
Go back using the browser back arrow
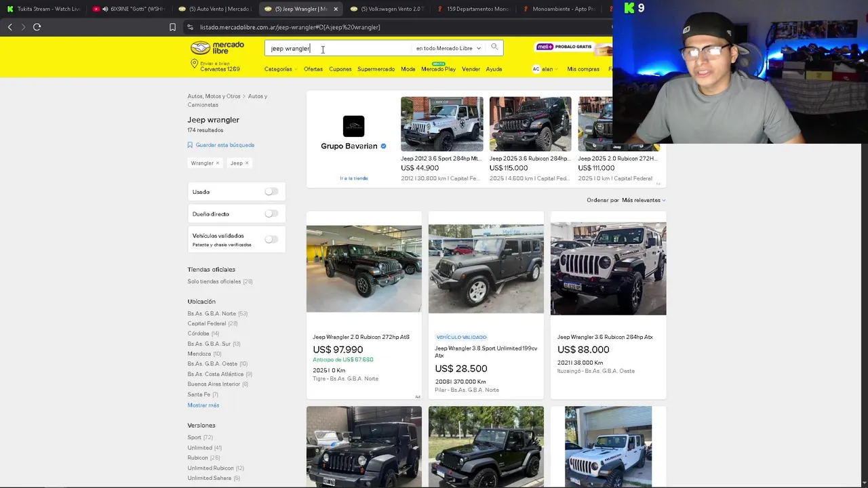(9, 27)
